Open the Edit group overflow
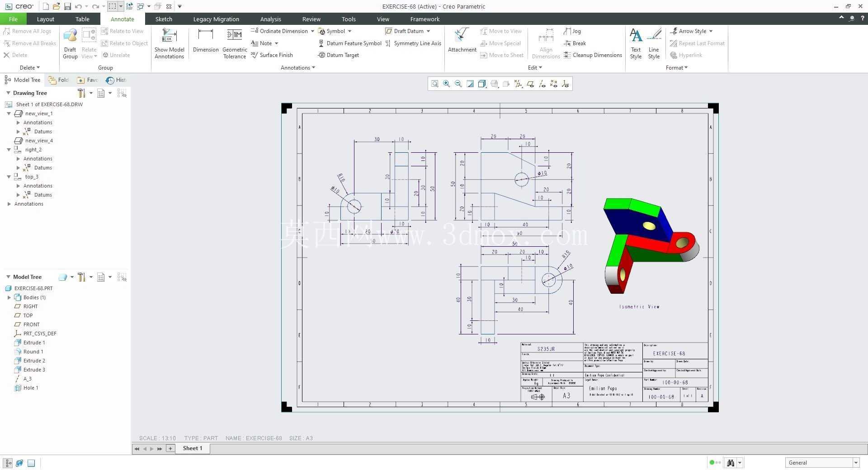This screenshot has height=470, width=868. point(535,68)
